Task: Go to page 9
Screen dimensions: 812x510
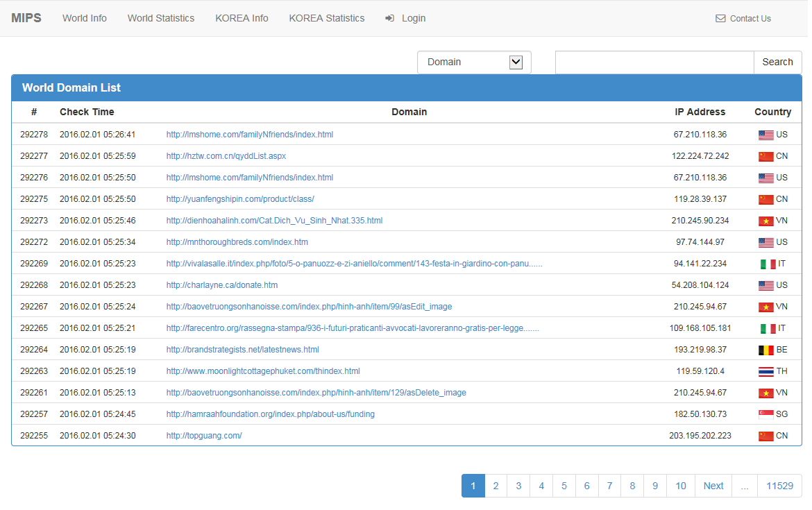Action: (655, 486)
